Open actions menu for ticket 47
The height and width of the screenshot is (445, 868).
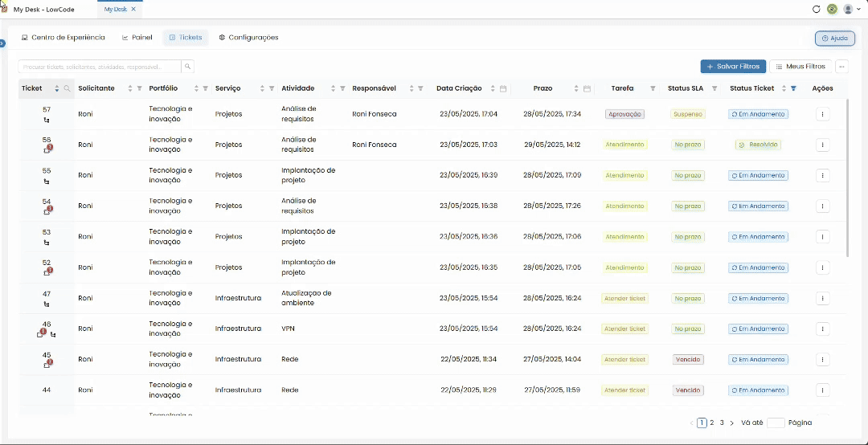823,298
